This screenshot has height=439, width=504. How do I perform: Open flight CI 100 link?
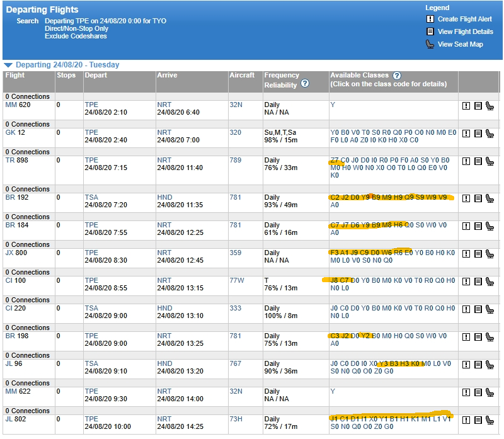coord(15,280)
